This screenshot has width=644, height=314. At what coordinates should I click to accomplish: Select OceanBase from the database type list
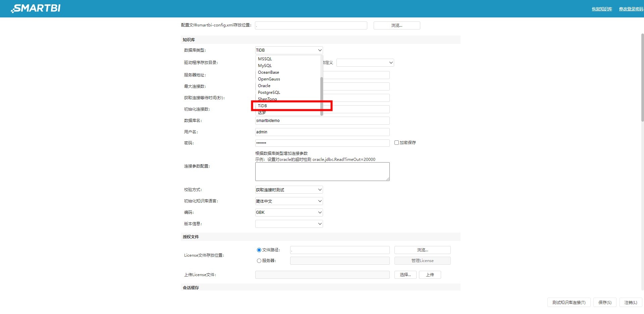288,72
